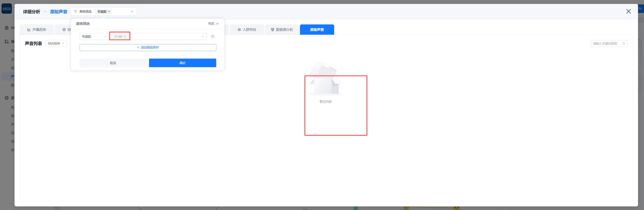Expand the top 高级筛选 selector arrow
This screenshot has height=210, width=644.
point(132,11)
